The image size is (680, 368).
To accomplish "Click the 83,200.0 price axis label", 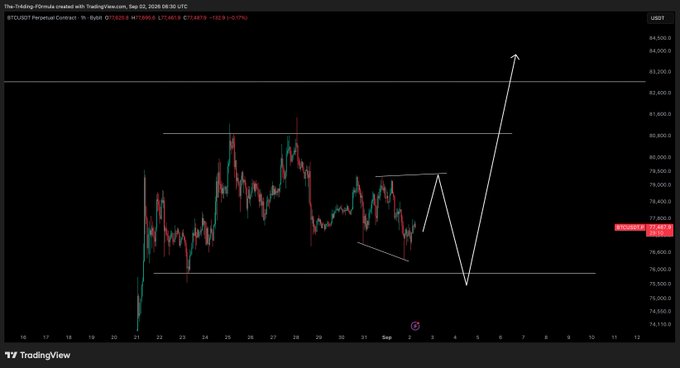I will [660, 72].
